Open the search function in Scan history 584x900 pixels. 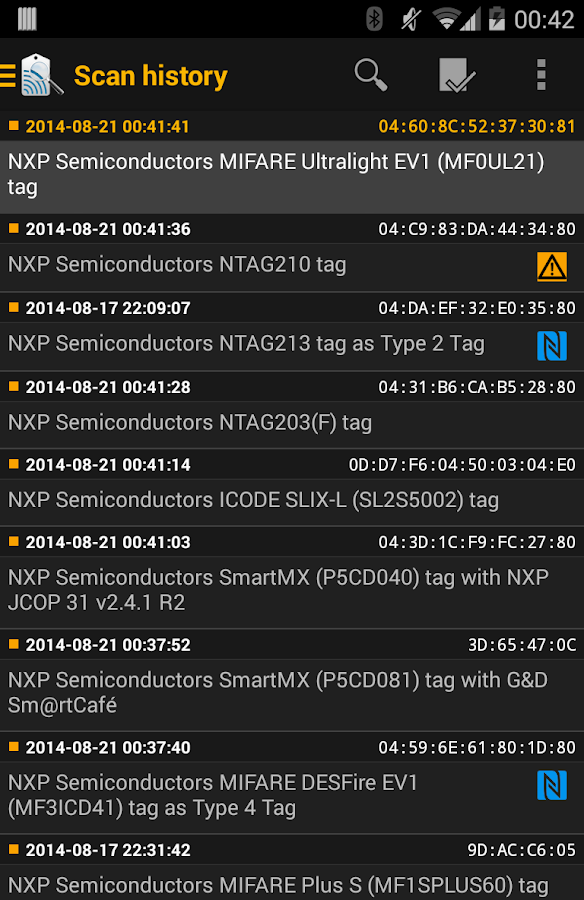click(x=370, y=75)
